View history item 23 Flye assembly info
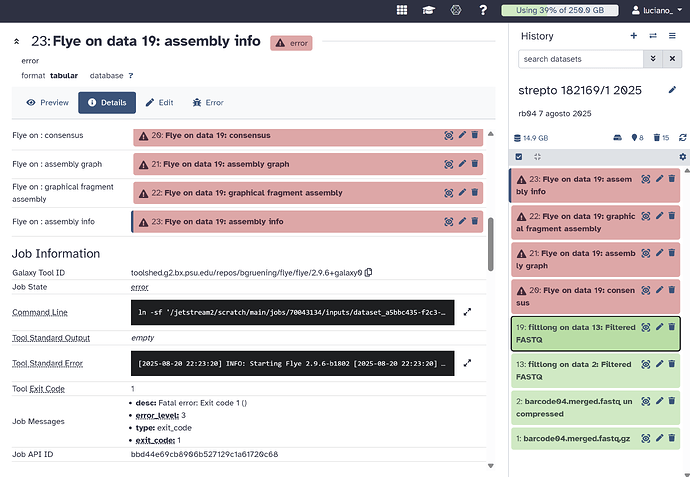The height and width of the screenshot is (477, 690). 646,179
